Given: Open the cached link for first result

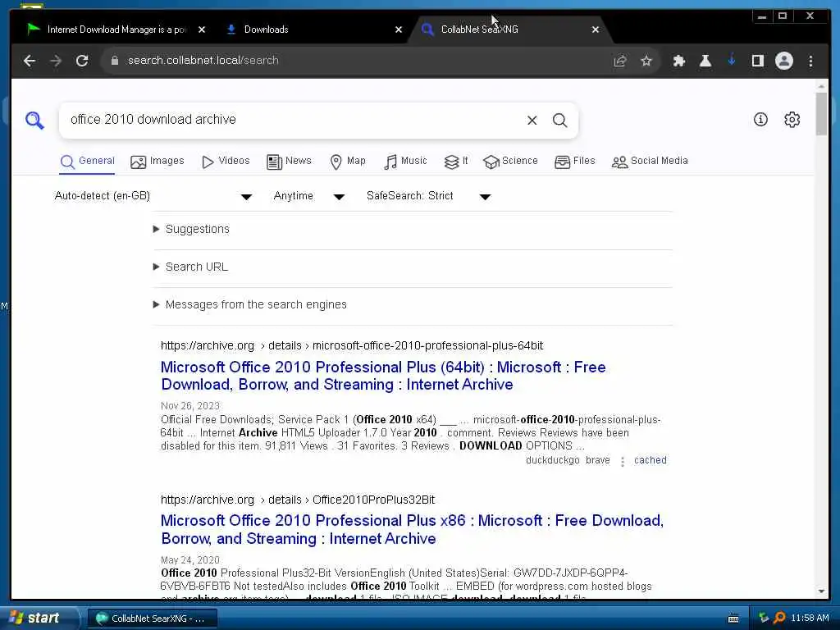Looking at the screenshot, I should 651,460.
